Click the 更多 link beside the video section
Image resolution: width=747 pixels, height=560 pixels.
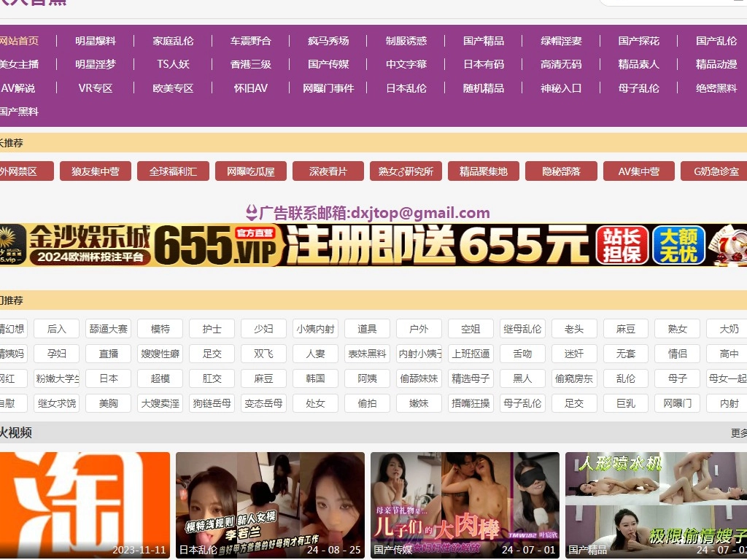point(738,433)
